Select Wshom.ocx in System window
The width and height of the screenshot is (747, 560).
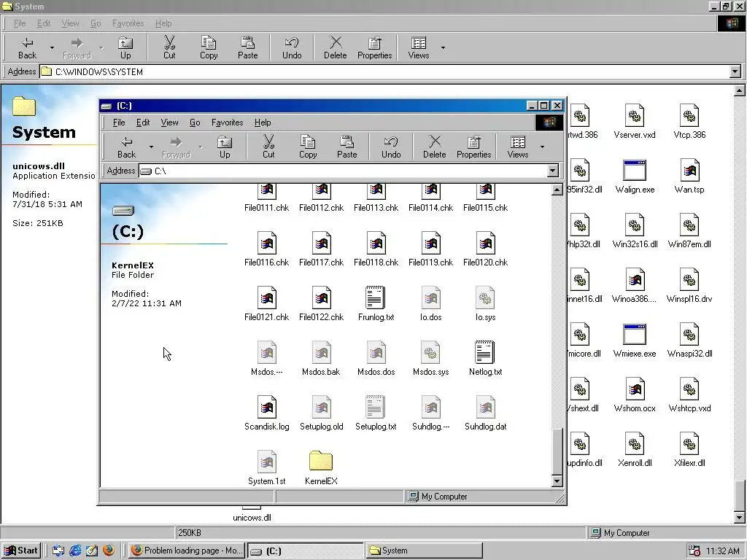635,395
